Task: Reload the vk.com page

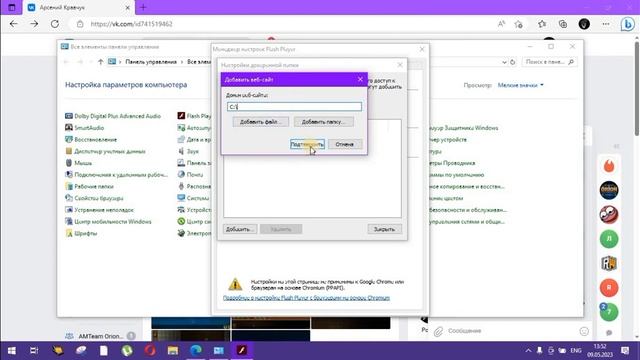Action: [55, 24]
